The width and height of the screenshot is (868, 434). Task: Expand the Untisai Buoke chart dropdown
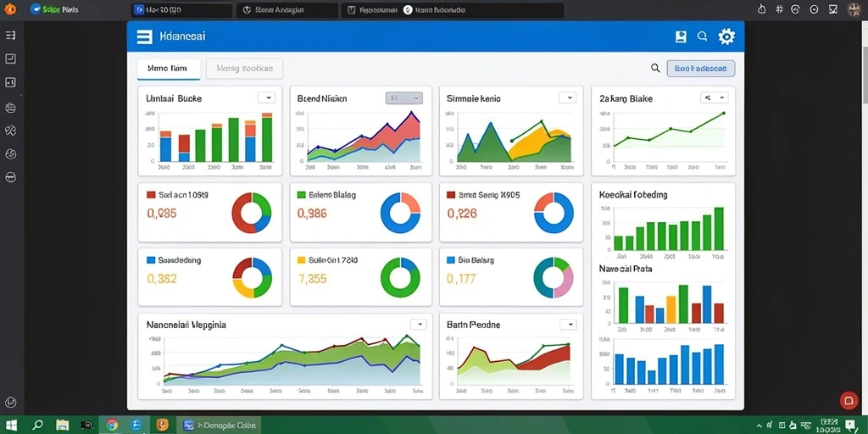click(266, 97)
